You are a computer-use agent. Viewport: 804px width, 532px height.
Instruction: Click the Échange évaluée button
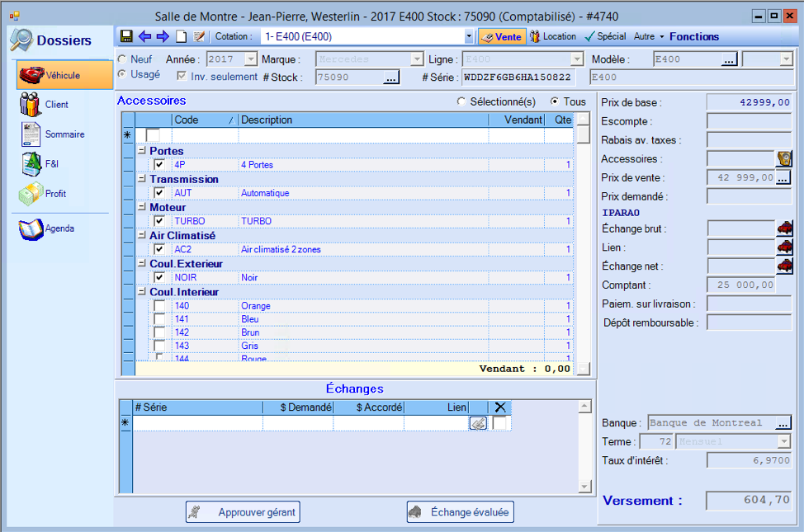[461, 512]
